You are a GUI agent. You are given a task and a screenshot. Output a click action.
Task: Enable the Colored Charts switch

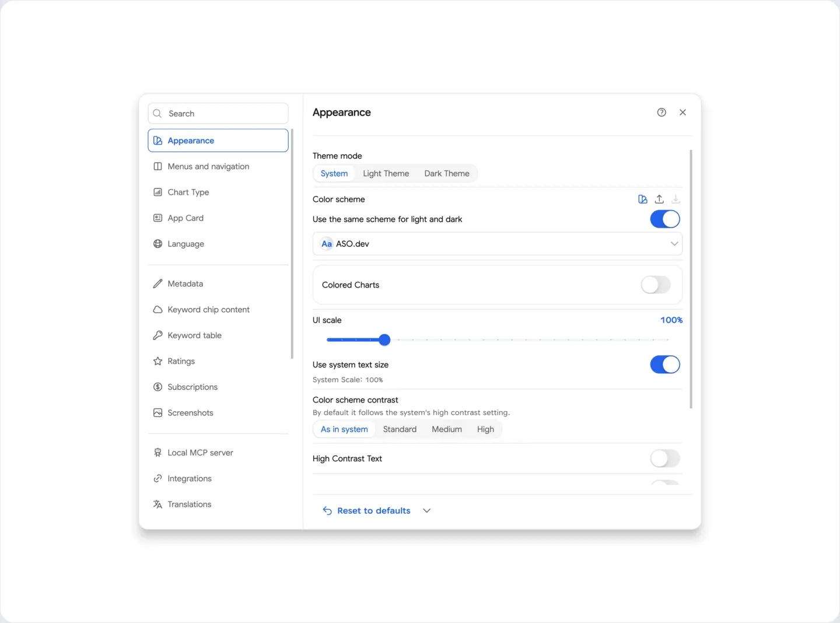click(656, 285)
